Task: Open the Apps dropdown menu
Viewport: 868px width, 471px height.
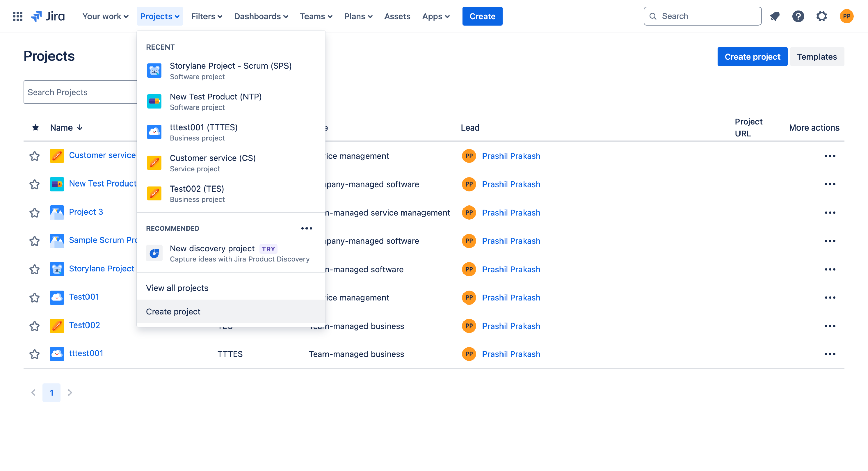Action: 436,16
